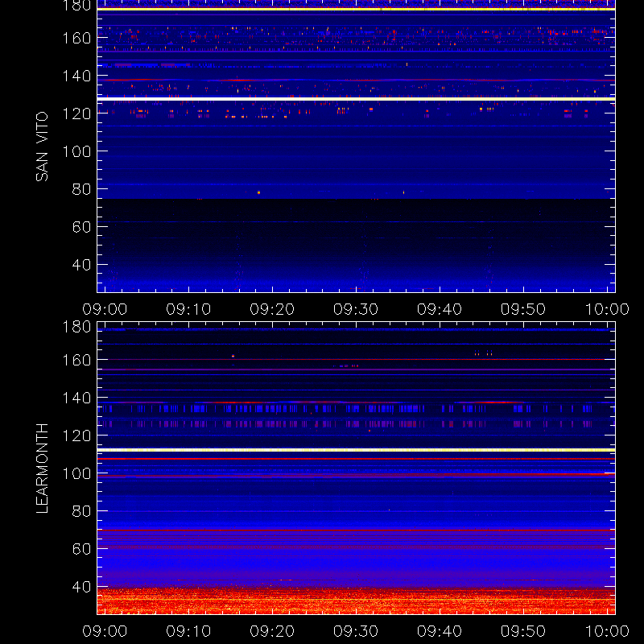Pick the 180 frequency tick of Learmonth plot
Screen dimensions: 644x644
point(76,327)
